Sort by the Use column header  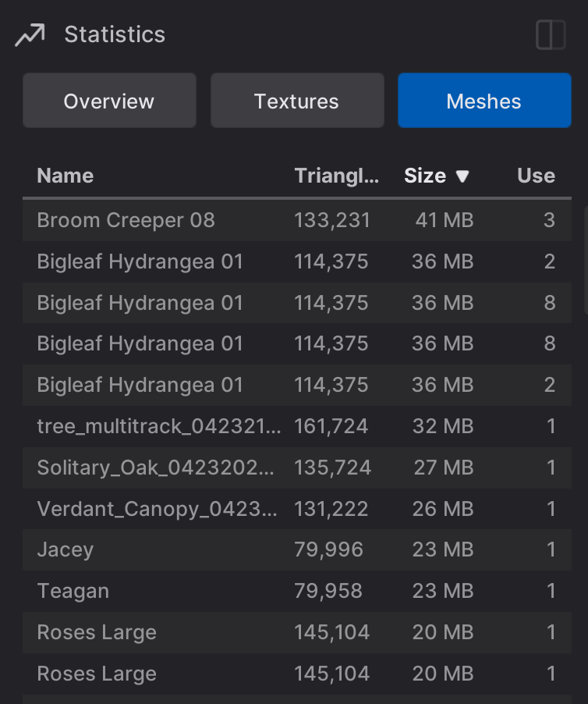pos(536,176)
